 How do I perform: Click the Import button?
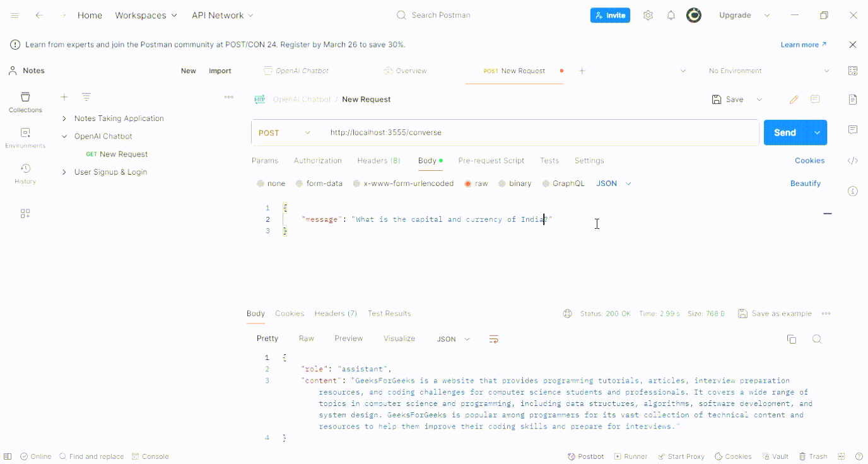(220, 71)
